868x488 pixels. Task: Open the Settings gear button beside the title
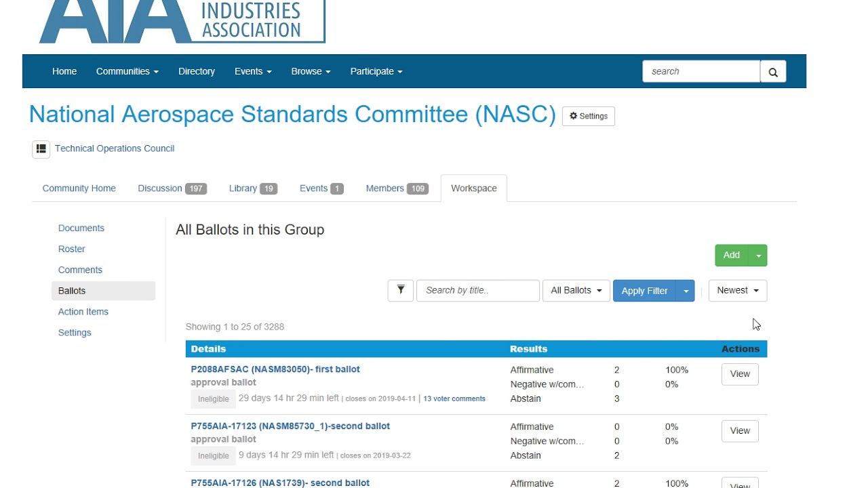point(589,116)
